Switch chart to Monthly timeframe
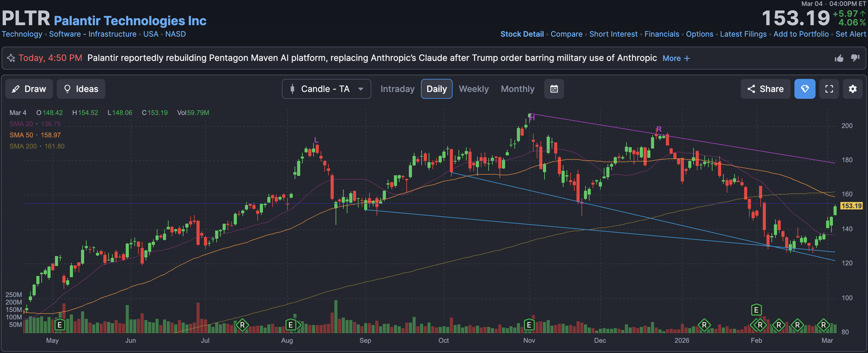868x353 pixels. click(517, 89)
